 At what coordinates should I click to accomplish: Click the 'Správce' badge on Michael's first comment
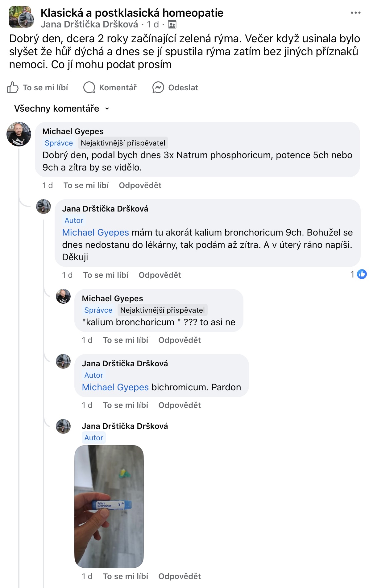point(59,143)
